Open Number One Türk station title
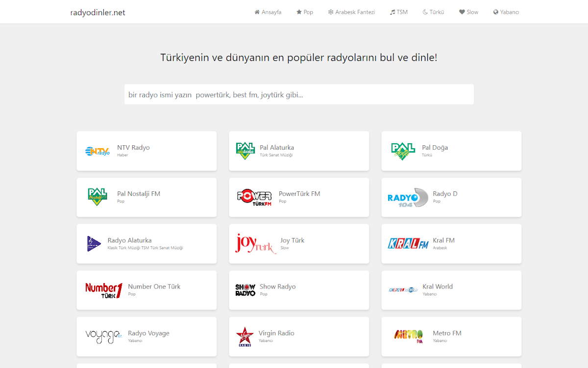 154,287
